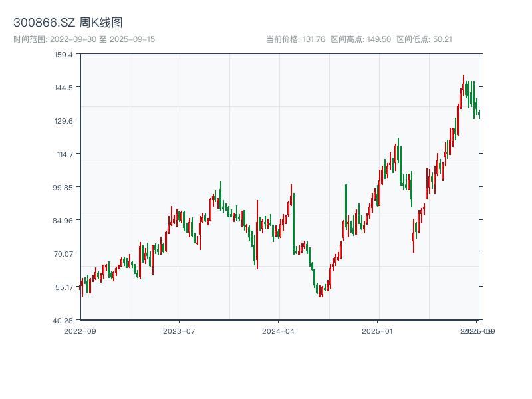Click the y-axis label 70.07
This screenshot has width=532, height=399.
[63, 254]
